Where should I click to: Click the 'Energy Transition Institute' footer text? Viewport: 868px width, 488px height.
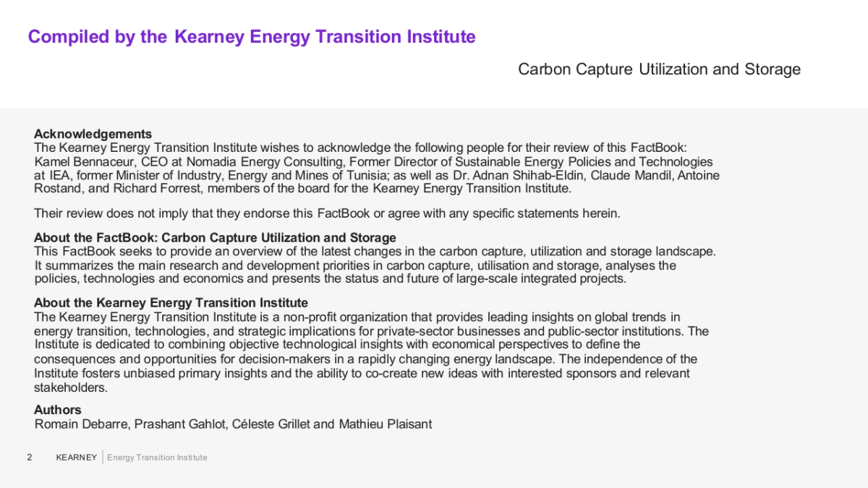click(157, 458)
